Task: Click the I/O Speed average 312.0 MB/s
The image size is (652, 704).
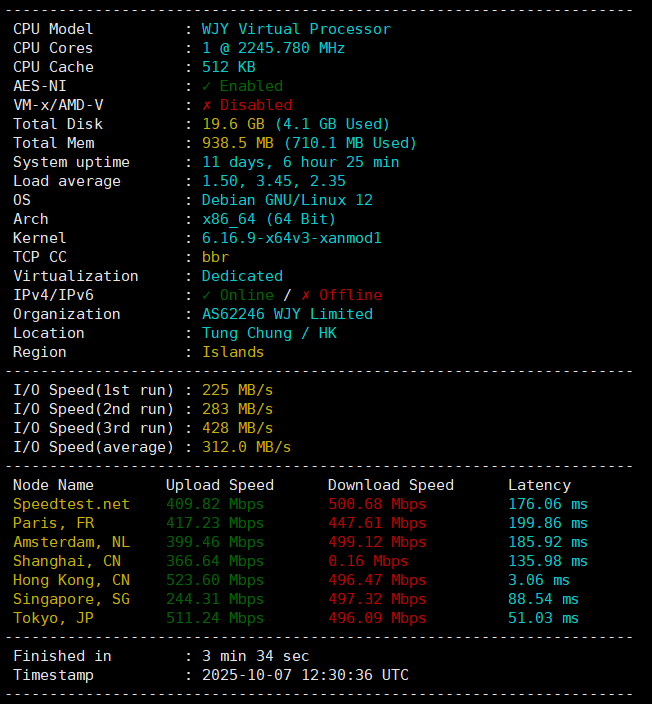Action: [246, 447]
